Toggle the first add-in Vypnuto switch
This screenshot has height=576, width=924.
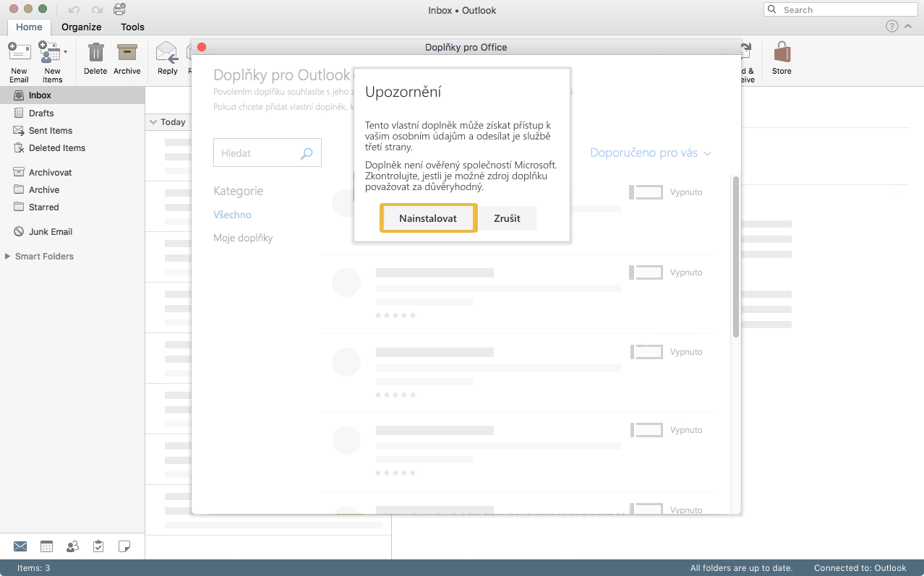coord(646,192)
